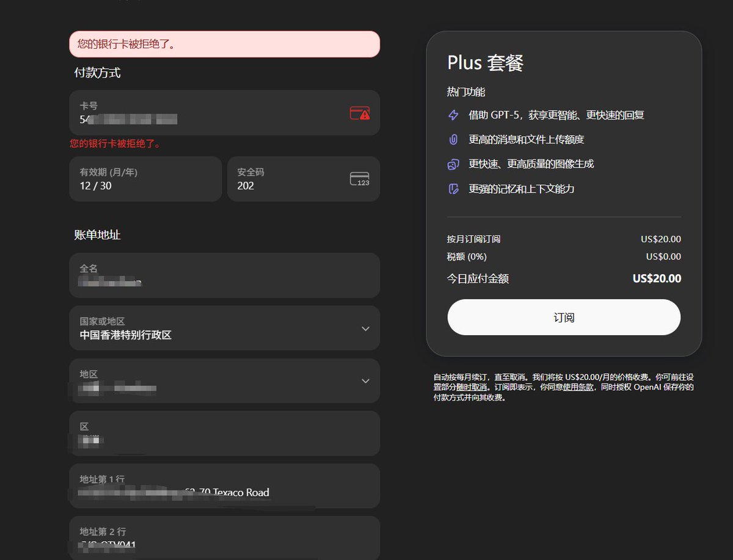Click the 今日应付金额 label
Screen dimensions: 733x560
[x=478, y=278]
